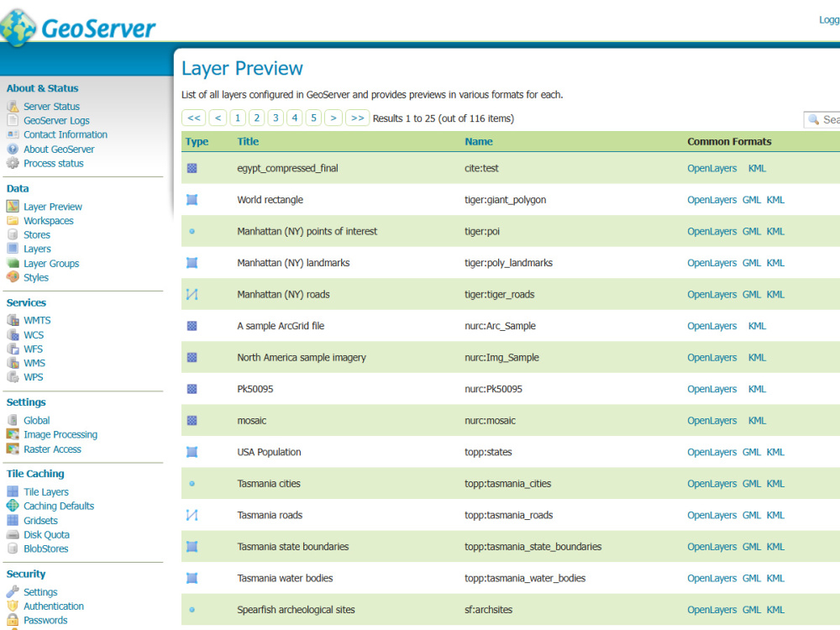Click the Contact Information card icon
Image resolution: width=840 pixels, height=630 pixels.
[x=13, y=134]
